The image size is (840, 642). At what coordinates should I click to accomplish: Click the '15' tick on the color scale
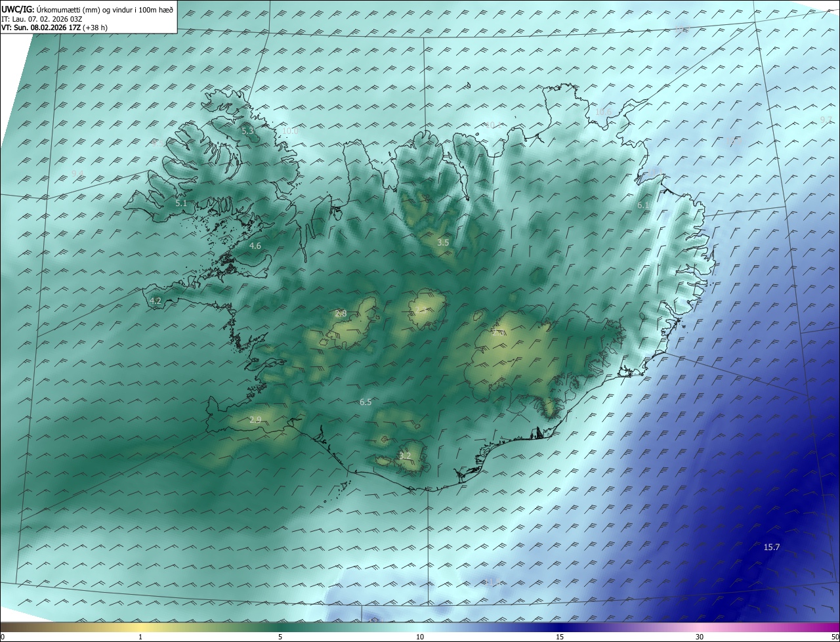[x=560, y=637]
